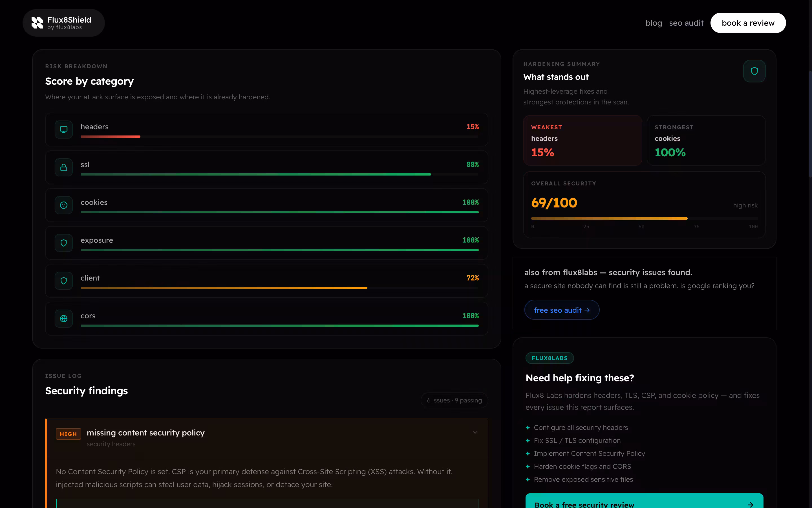Image resolution: width=812 pixels, height=508 pixels.
Task: Click the Score by category heading
Action: point(89,81)
